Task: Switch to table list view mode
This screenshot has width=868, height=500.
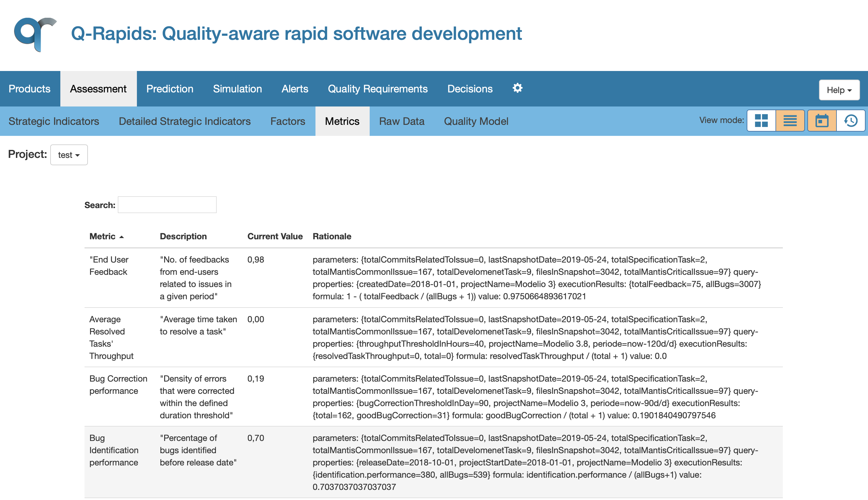Action: click(x=790, y=121)
